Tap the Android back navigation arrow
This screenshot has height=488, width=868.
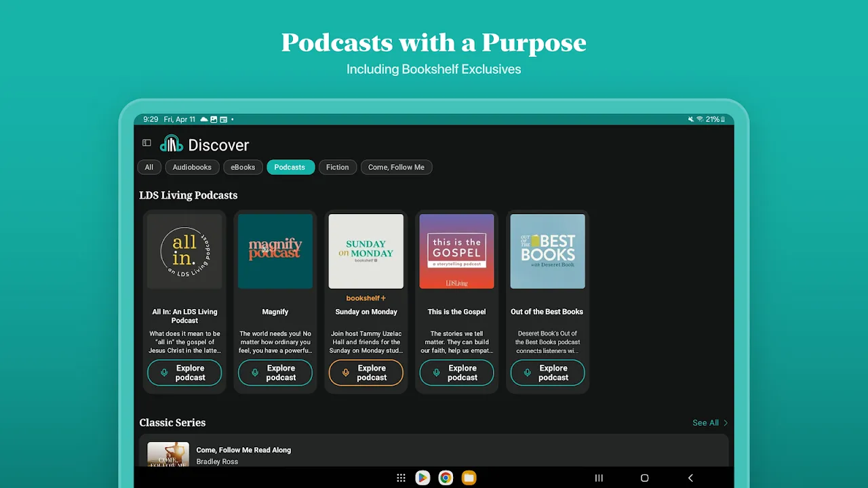point(690,478)
